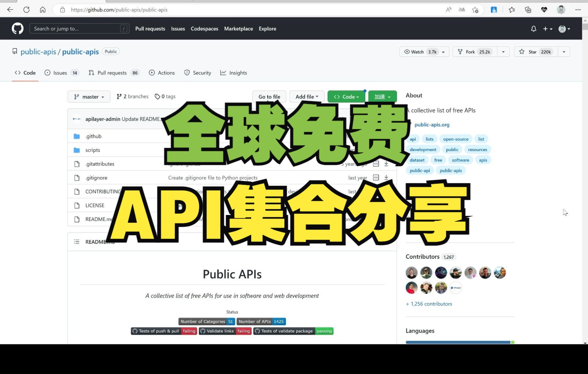Star the public-apis repository
The image size is (588, 374).
536,52
